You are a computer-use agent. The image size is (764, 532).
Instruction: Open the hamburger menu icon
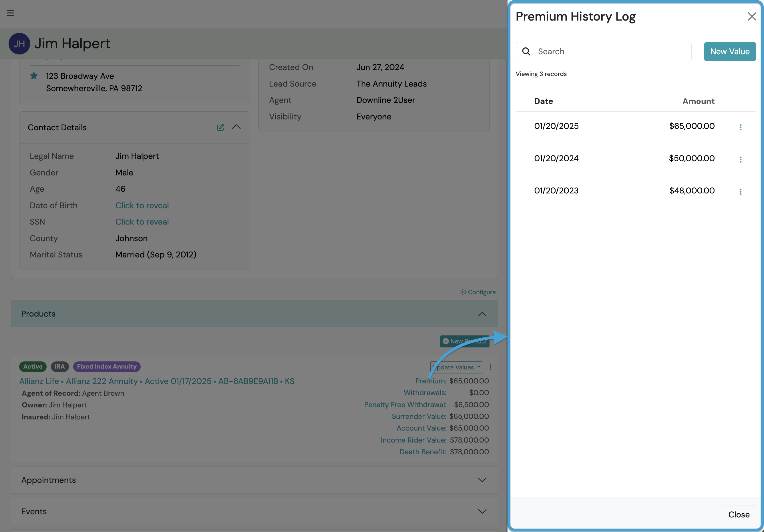[x=10, y=13]
